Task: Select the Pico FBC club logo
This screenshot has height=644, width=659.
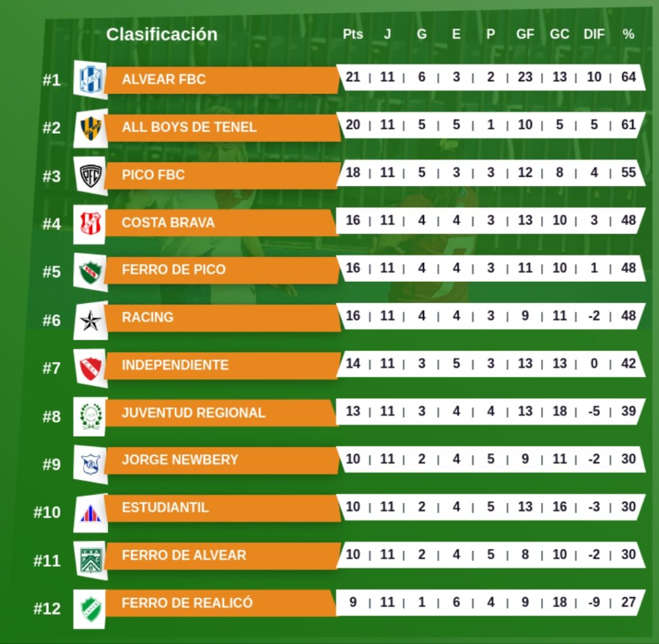Action: pyautogui.click(x=90, y=175)
